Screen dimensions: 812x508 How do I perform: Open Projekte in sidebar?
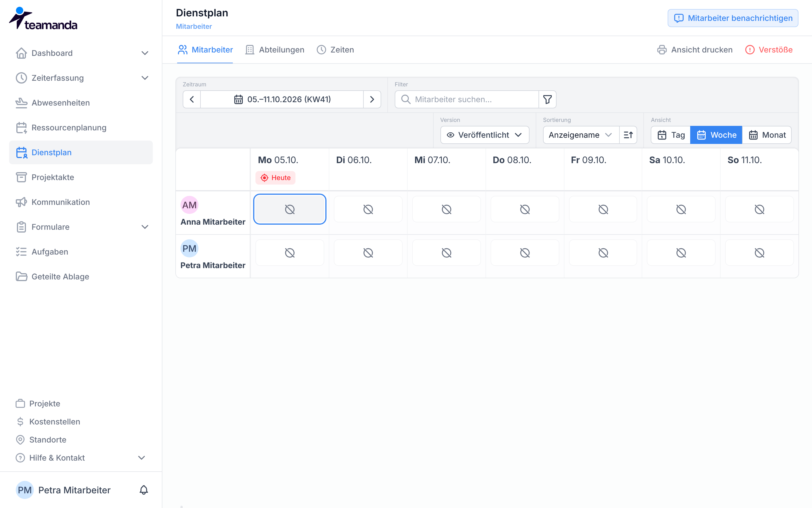(x=38, y=403)
